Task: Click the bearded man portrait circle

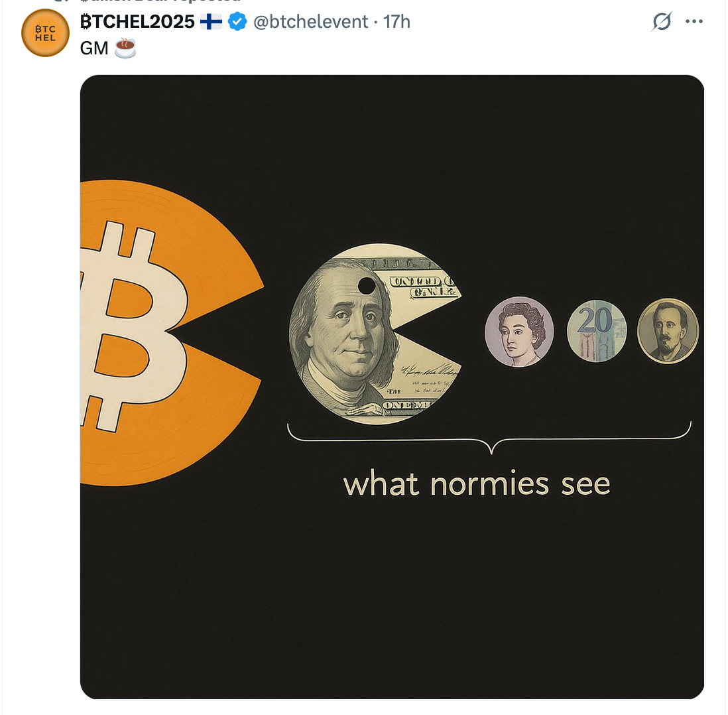Action: point(668,331)
